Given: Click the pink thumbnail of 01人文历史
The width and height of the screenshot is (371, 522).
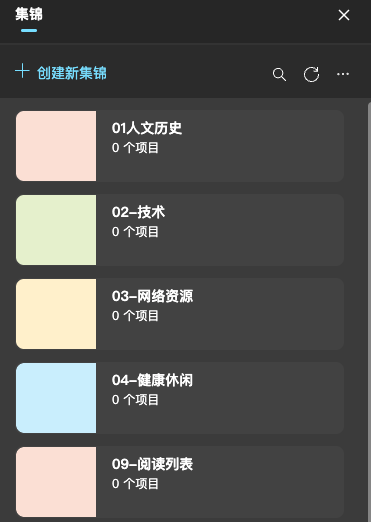Looking at the screenshot, I should (x=56, y=146).
